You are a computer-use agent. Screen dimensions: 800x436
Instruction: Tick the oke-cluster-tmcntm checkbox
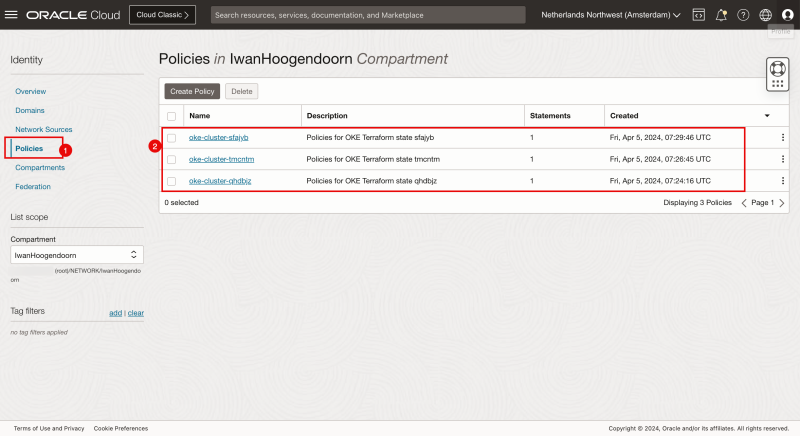coord(172,159)
